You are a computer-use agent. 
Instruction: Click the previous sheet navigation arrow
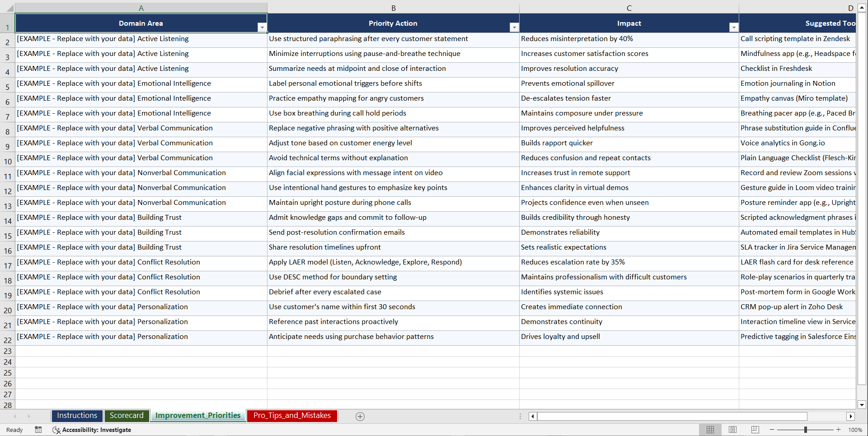point(15,416)
